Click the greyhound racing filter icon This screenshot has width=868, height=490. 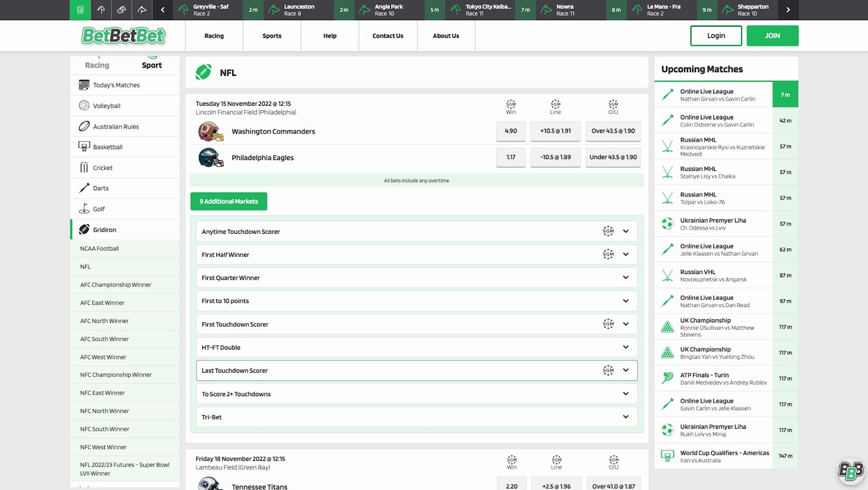pyautogui.click(x=142, y=10)
